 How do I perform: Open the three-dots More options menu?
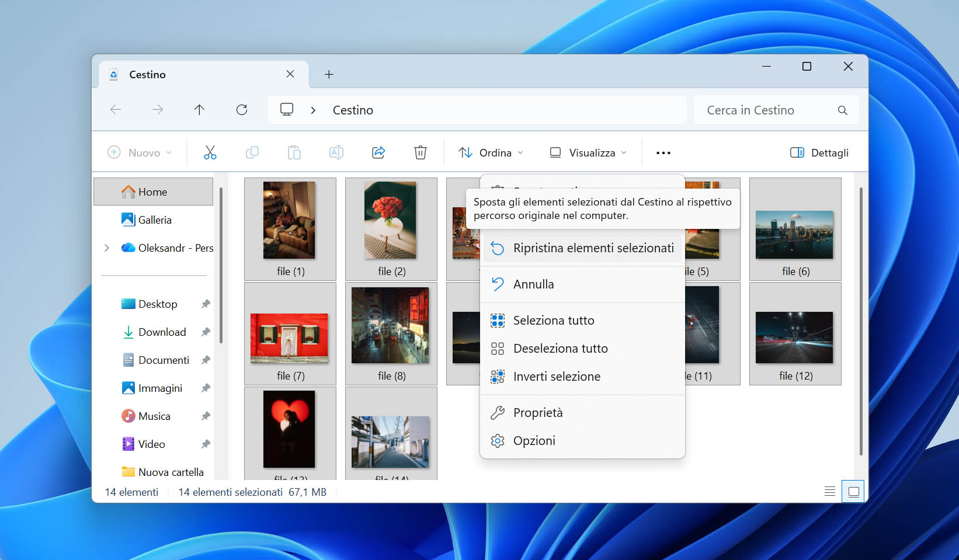(x=663, y=153)
